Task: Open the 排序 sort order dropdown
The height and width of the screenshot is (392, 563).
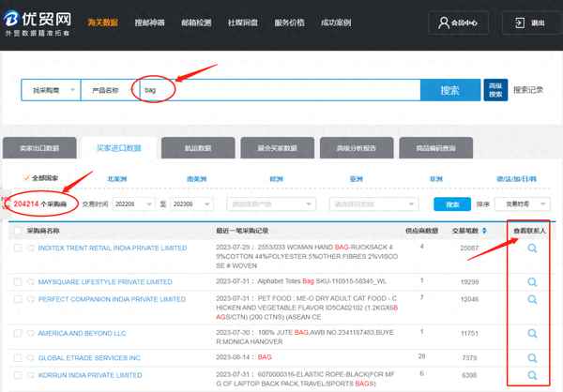Action: coord(523,204)
